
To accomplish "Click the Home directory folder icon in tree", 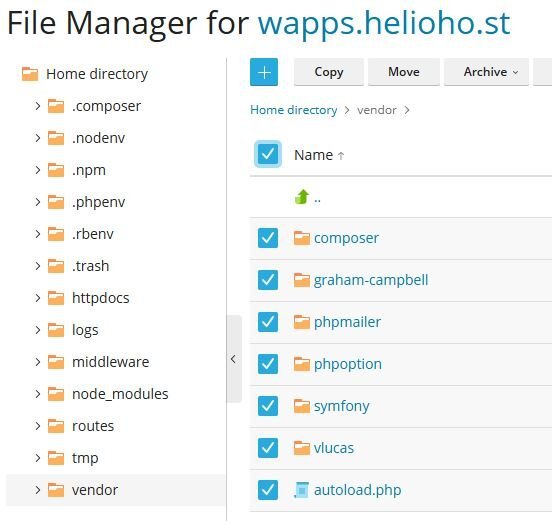I will coord(30,74).
